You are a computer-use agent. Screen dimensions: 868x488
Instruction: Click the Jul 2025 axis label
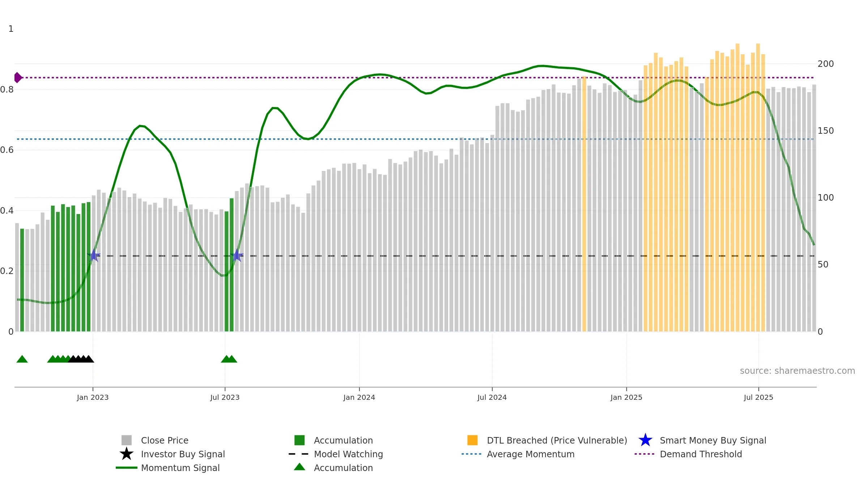click(x=758, y=398)
